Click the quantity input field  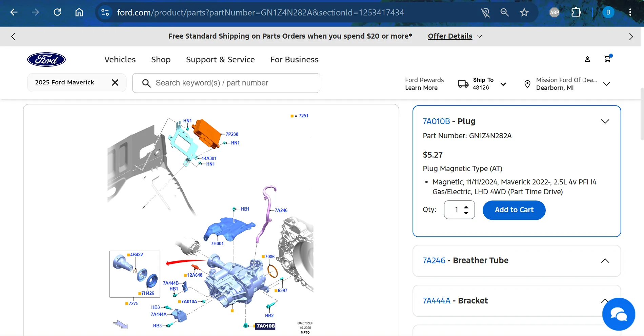(456, 210)
